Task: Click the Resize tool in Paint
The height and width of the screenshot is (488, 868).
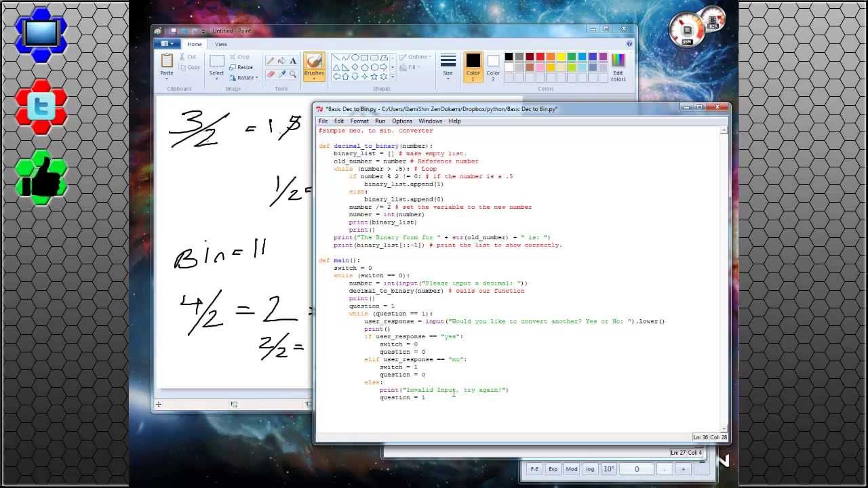Action: coord(241,67)
